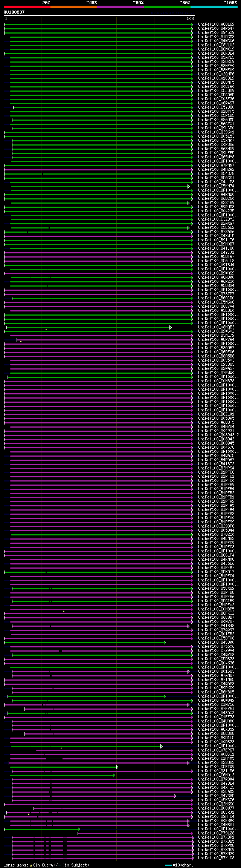Select hit label UniRef100_B6ZLK1
The height and width of the screenshot is (868, 241).
216,414
